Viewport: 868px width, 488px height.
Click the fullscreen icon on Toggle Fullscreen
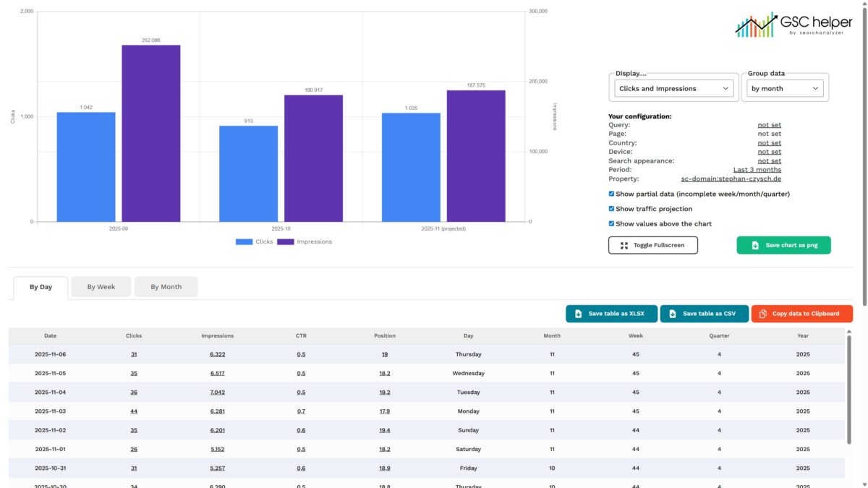click(x=624, y=246)
